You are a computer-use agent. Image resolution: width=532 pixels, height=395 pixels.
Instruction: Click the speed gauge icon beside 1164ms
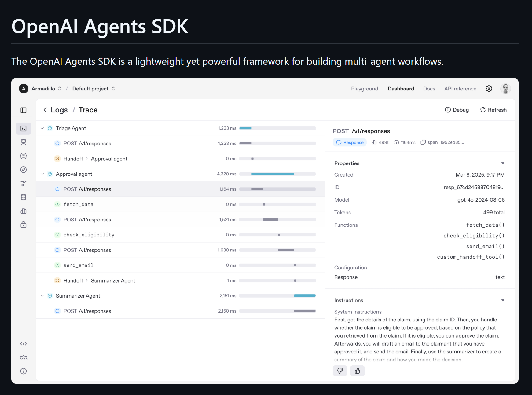pyautogui.click(x=396, y=142)
